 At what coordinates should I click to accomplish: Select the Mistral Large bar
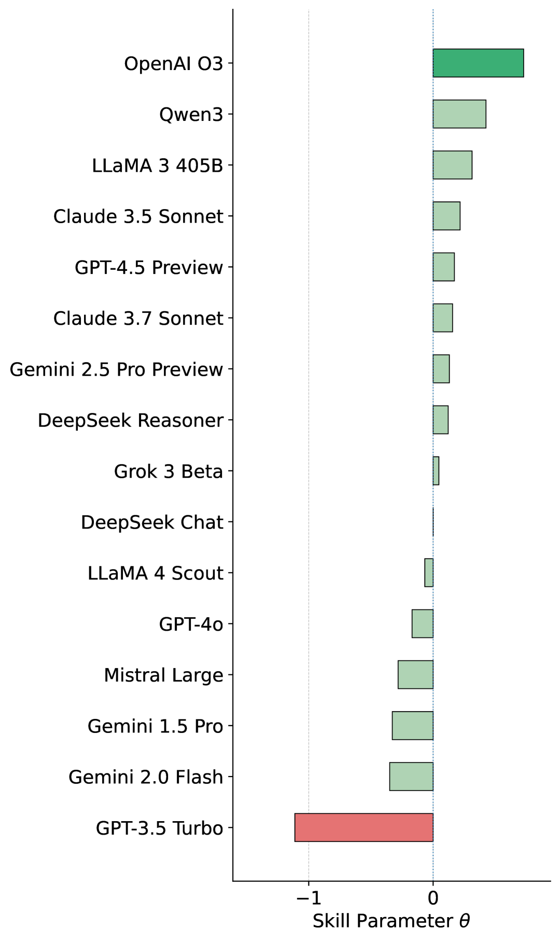click(415, 675)
